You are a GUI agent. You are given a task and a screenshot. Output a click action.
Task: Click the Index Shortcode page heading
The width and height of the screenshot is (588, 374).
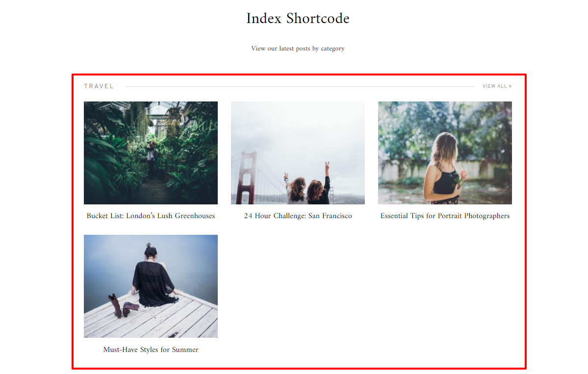298,18
